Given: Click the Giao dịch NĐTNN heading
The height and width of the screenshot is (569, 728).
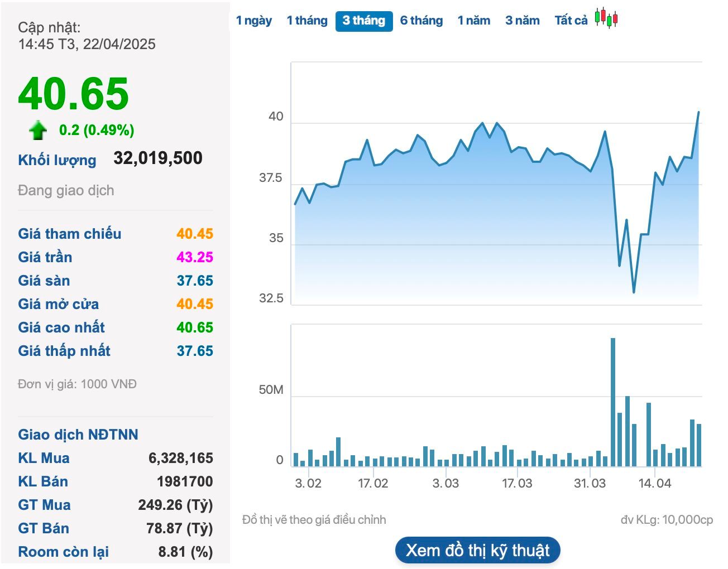Looking at the screenshot, I should (78, 435).
